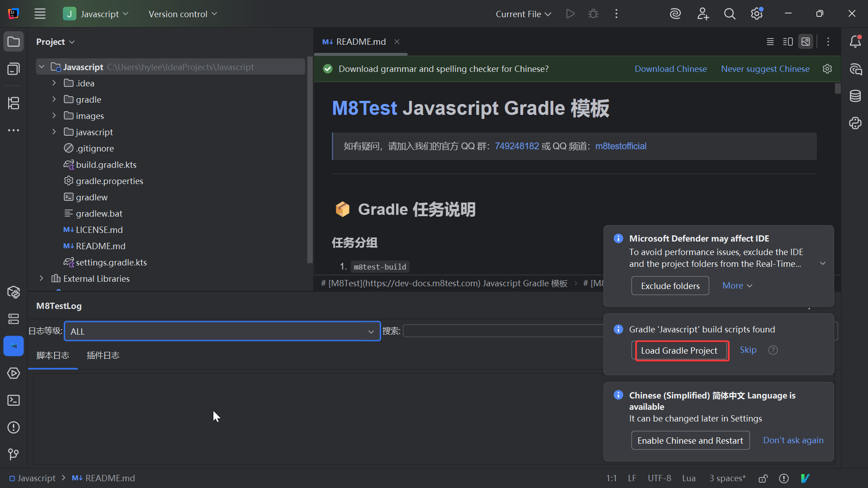
Task: Select settings.gradle.kts file
Action: coord(111,262)
